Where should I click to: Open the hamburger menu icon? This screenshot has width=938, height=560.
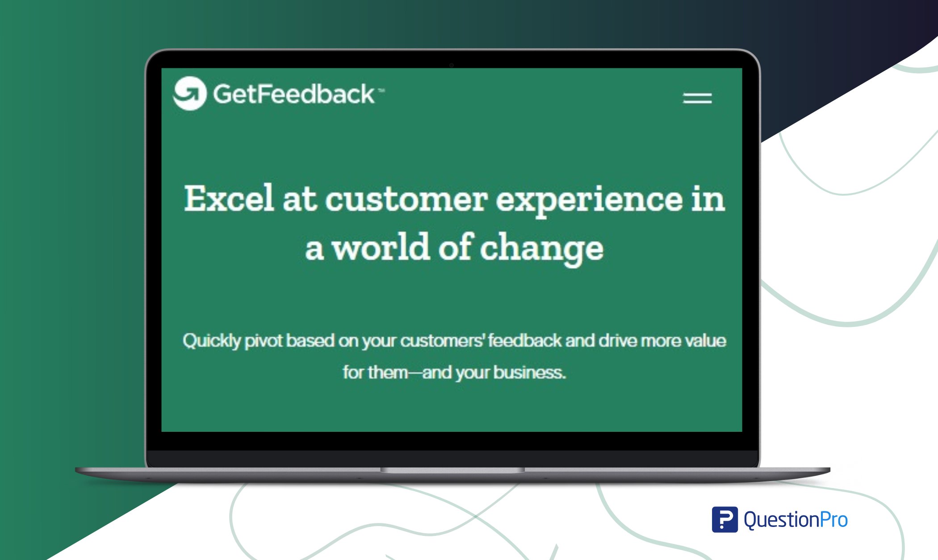tap(697, 99)
